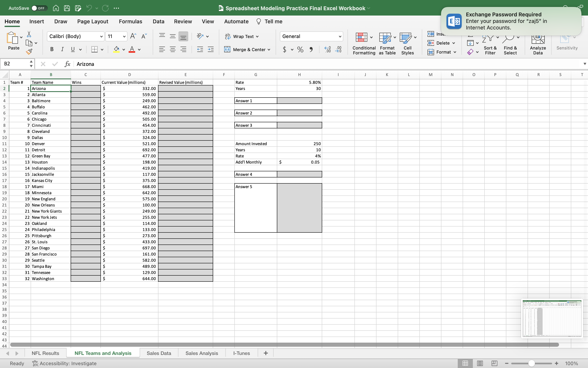Click the horizontal scrollbar
The height and width of the screenshot is (368, 588).
pos(284,345)
